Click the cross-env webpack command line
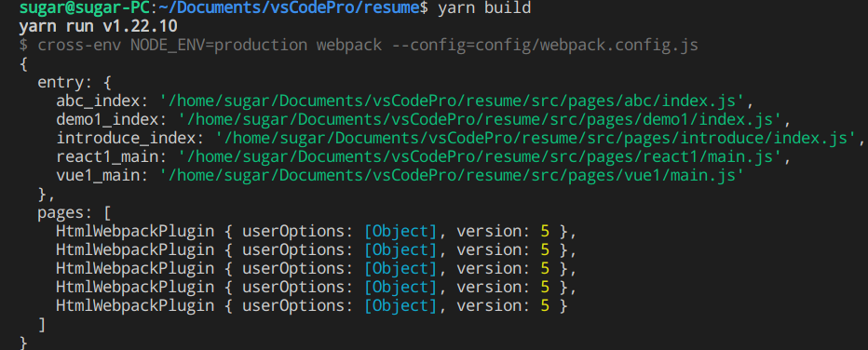868x350 pixels. click(359, 45)
